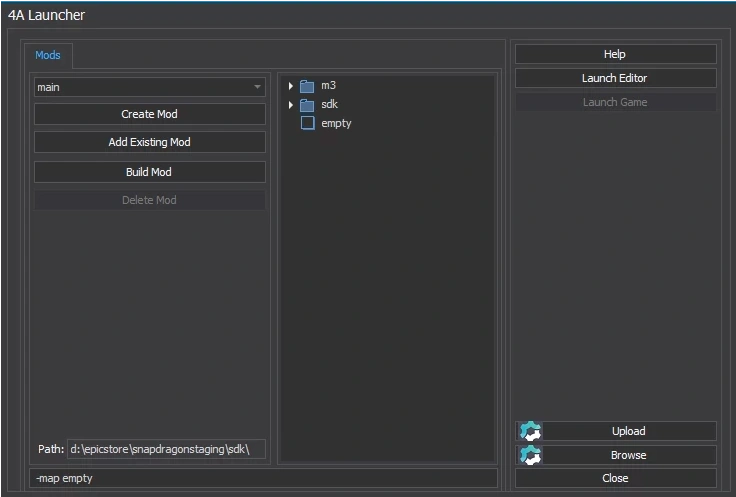Click the empty map file icon
The height and width of the screenshot is (497, 736).
tap(307, 123)
